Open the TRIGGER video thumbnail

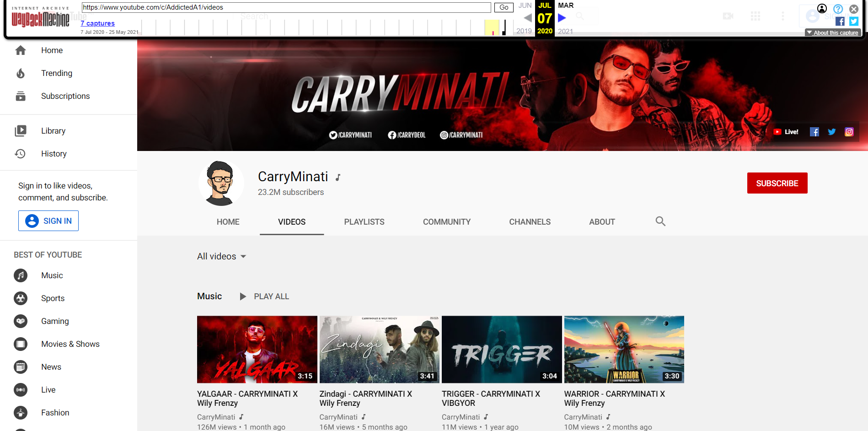(x=502, y=350)
